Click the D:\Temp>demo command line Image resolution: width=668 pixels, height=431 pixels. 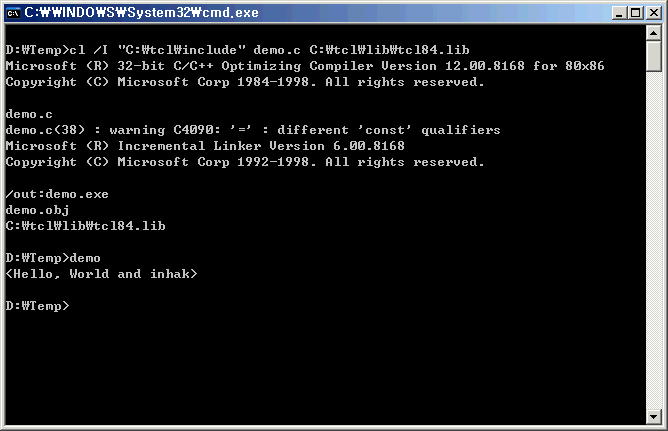pyautogui.click(x=53, y=258)
